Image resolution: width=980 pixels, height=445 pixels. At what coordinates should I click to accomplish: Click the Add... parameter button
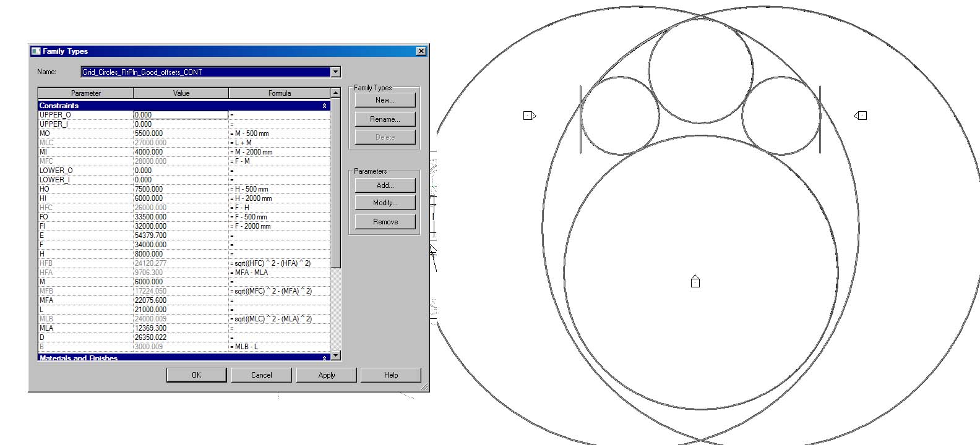click(385, 185)
